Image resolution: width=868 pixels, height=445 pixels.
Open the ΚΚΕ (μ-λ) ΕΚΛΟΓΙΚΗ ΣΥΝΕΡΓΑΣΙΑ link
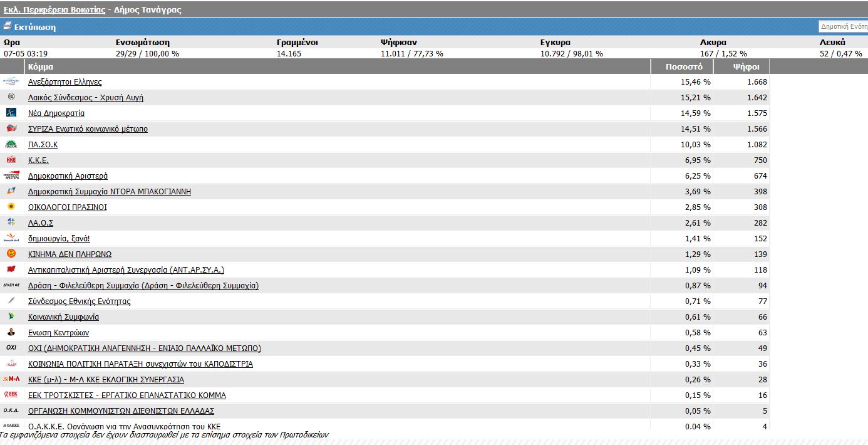pyautogui.click(x=106, y=380)
